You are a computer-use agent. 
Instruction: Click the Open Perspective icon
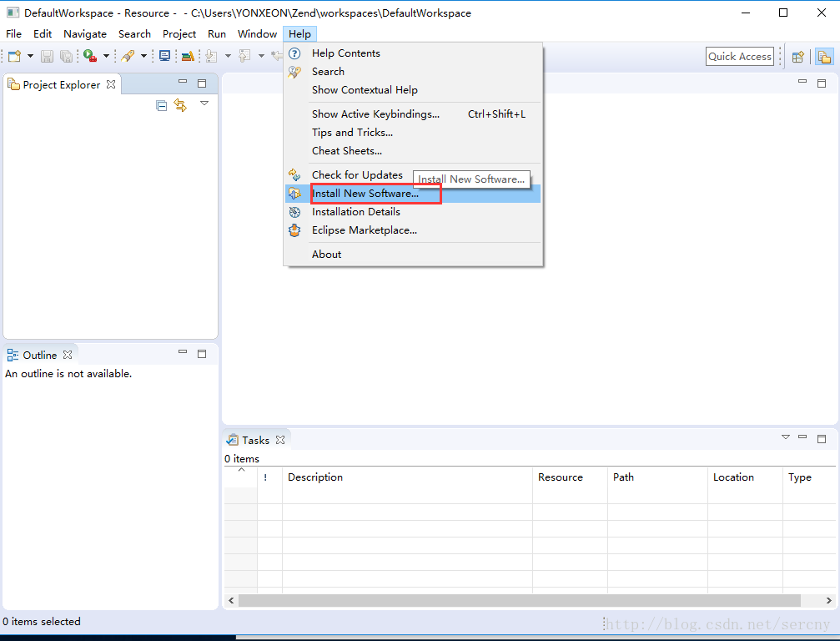(x=798, y=56)
